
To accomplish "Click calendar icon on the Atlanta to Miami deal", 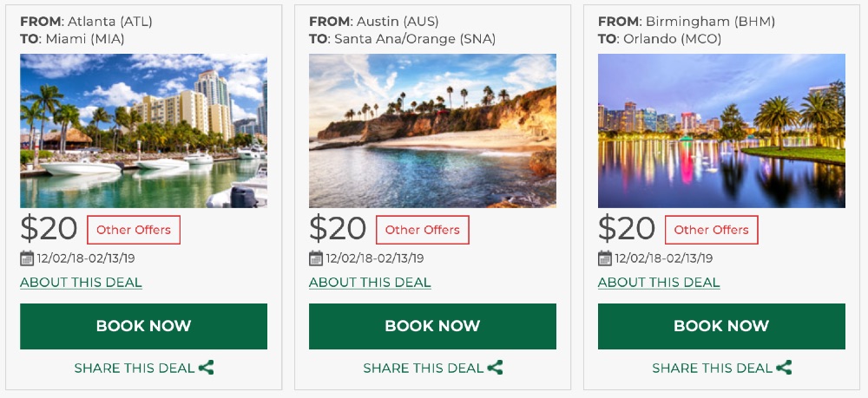I will coord(27,258).
